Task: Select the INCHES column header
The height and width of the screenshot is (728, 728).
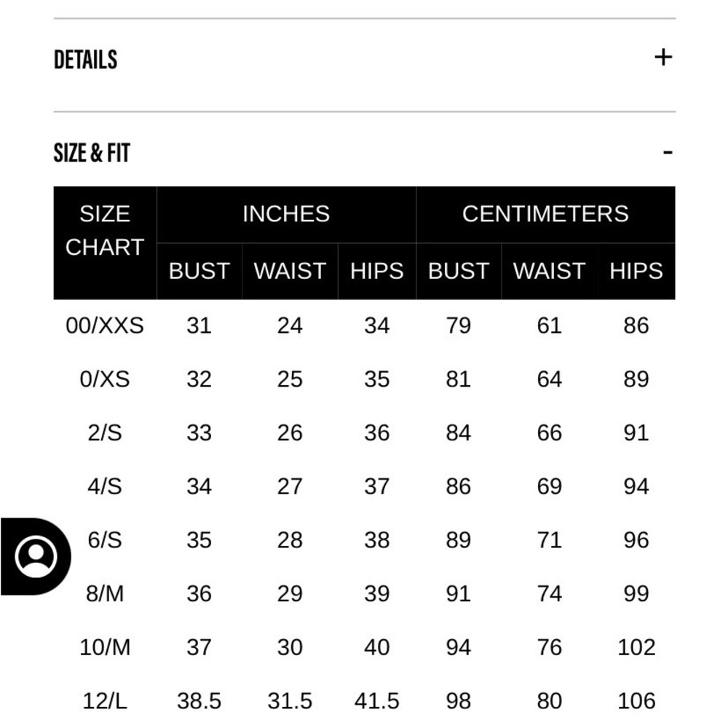Action: (x=286, y=214)
